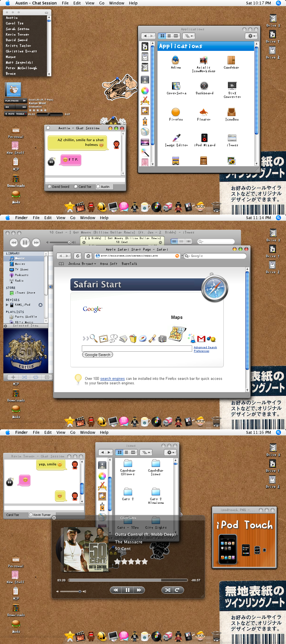The image size is (286, 644).
Task: Select Sarah Seeton in the buddy list
Action: tap(18, 29)
